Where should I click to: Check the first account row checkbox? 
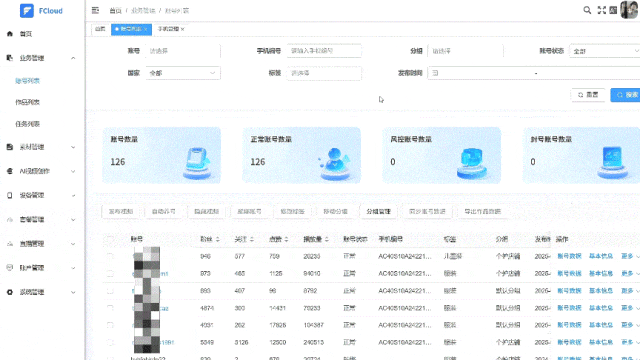[x=110, y=256]
